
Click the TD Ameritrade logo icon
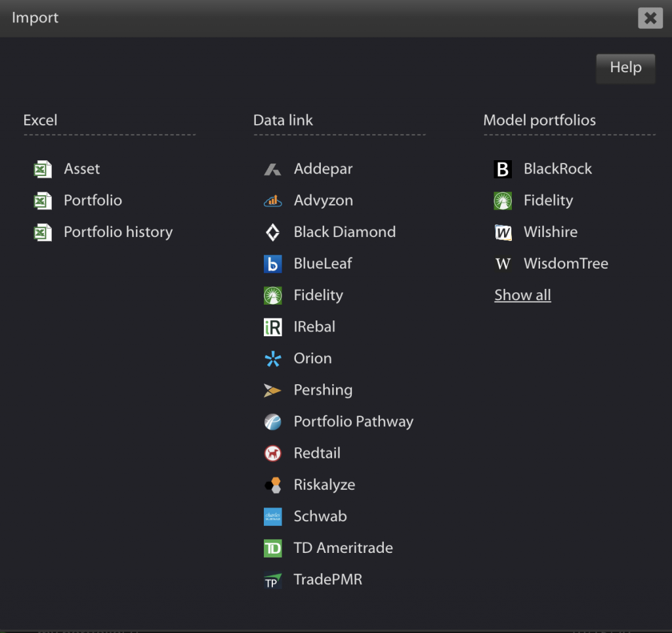pyautogui.click(x=272, y=548)
